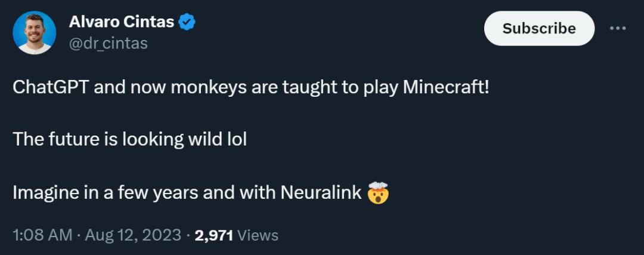Click the blue verified checkmark badge
This screenshot has width=644, height=255.
click(x=188, y=23)
